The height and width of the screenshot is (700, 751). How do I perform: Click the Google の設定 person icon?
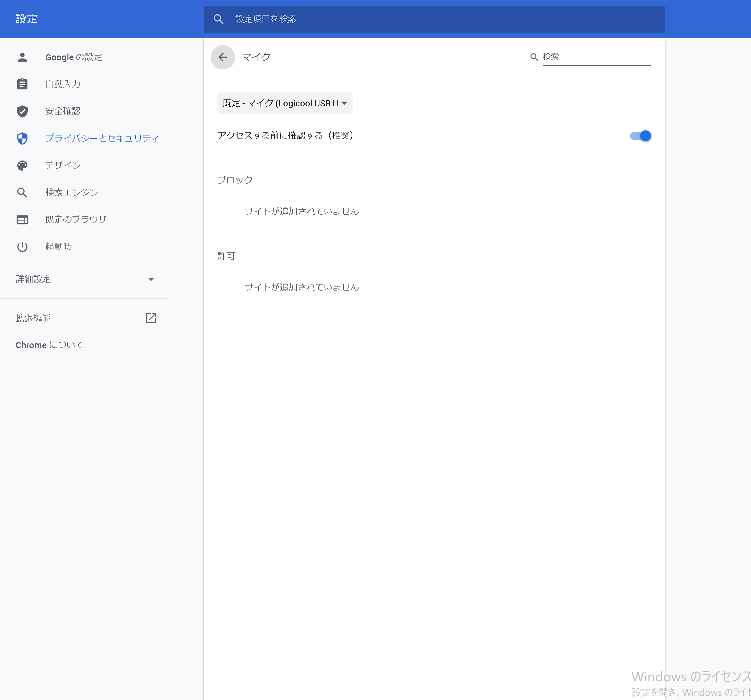click(22, 57)
